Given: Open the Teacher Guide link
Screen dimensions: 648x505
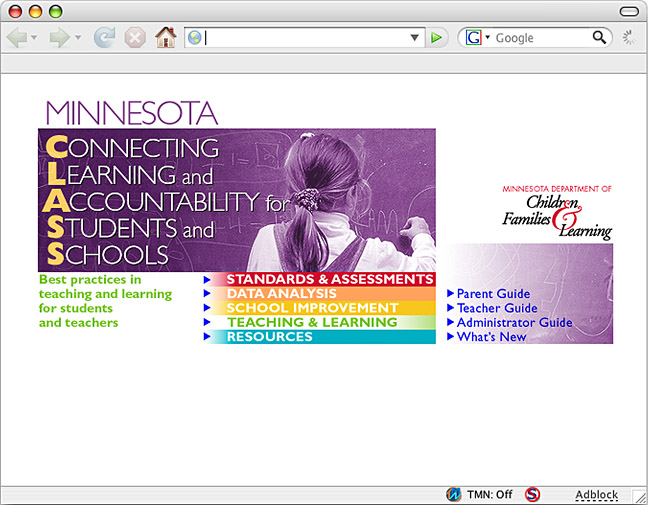Looking at the screenshot, I should point(497,308).
